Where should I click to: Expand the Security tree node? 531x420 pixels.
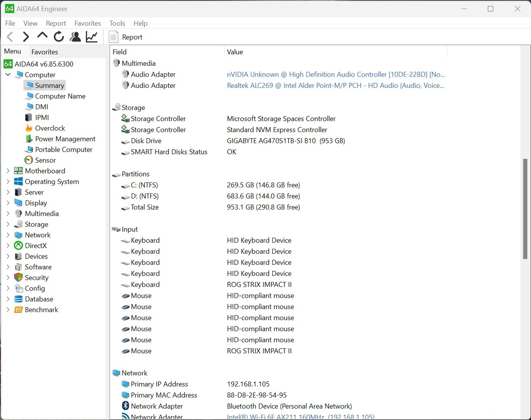tap(8, 278)
